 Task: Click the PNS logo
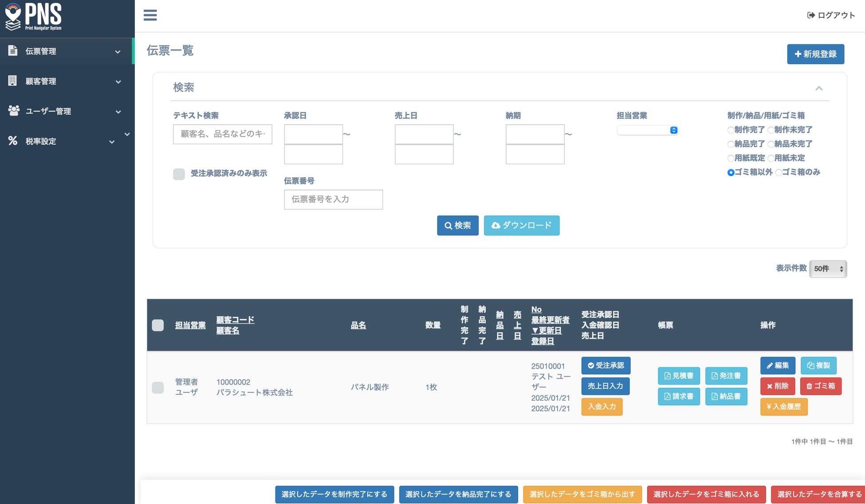point(34,17)
